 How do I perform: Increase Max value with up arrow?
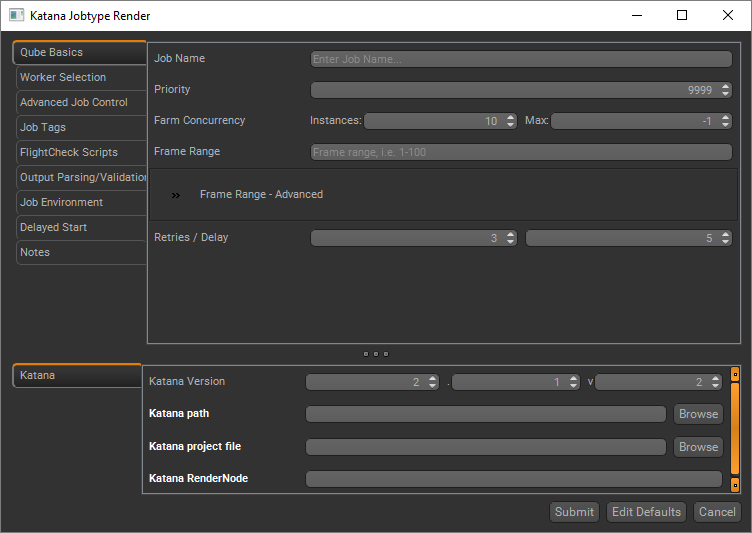point(726,118)
